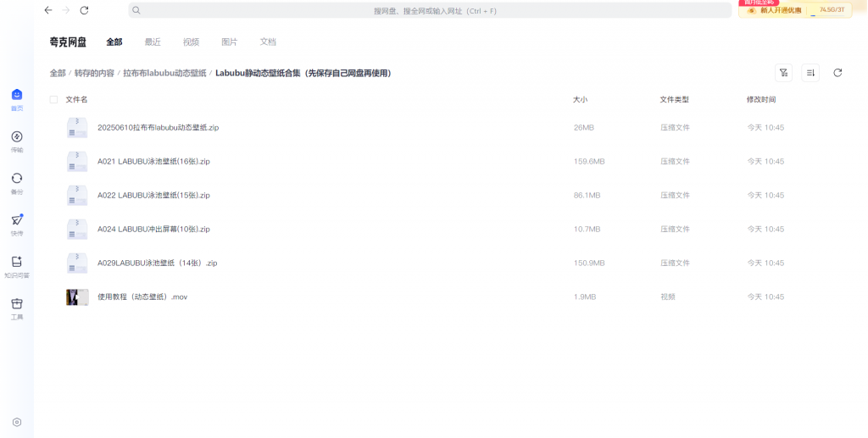Click the 159.6MB size cell
The width and height of the screenshot is (868, 438).
[589, 162]
